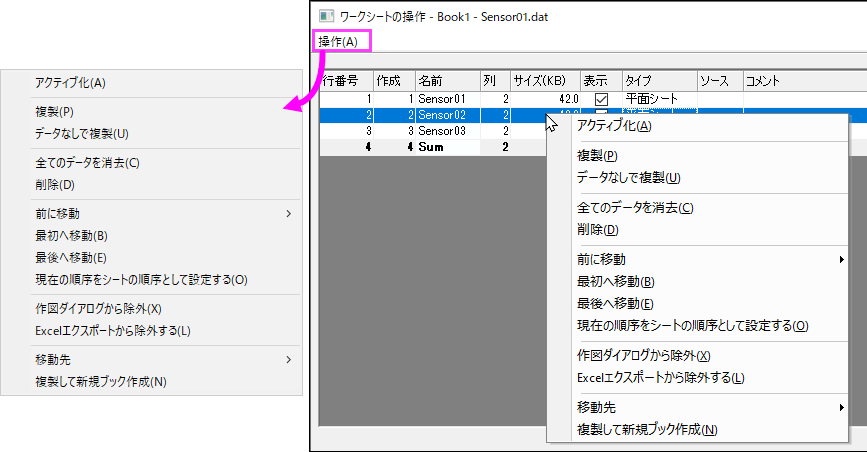
Task: Click 複製して新規ブック作成(N) in 操作 dropdown list
Action: [101, 382]
